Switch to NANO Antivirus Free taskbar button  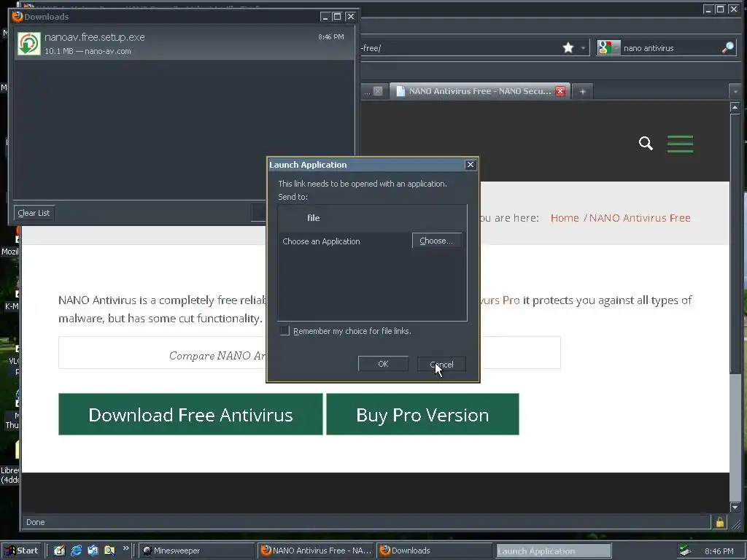coord(317,551)
